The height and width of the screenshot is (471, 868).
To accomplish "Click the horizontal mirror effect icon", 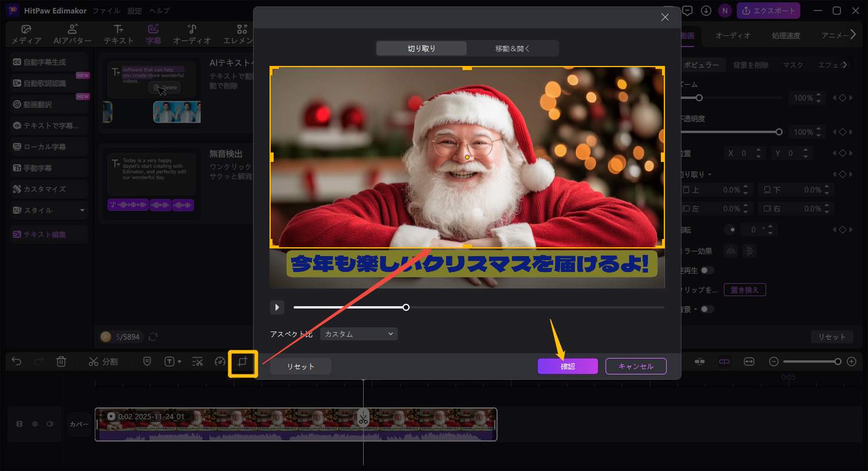I will click(730, 250).
